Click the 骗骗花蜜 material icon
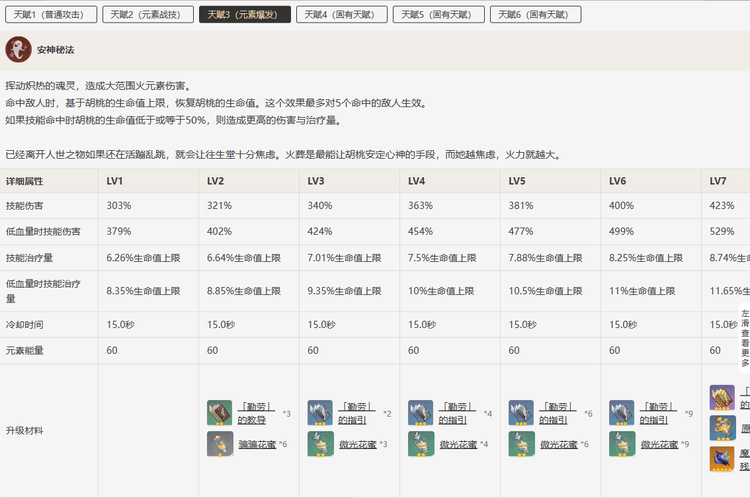750x498 pixels. click(220, 444)
